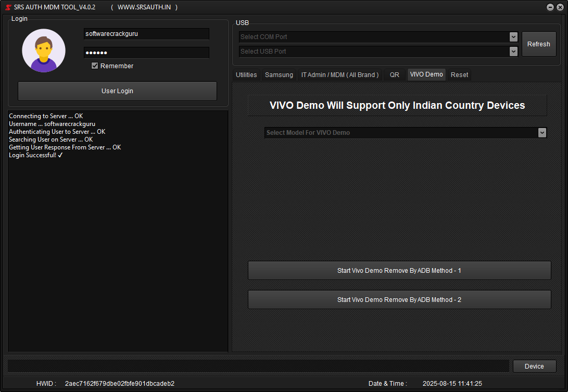This screenshot has width=568, height=392.
Task: Switch to the IT Admin / MDM tab
Action: click(340, 74)
